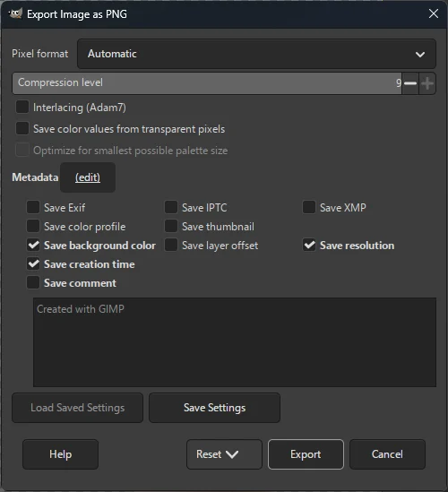
Task: Click the Compression level slider bar
Action: tap(207, 83)
